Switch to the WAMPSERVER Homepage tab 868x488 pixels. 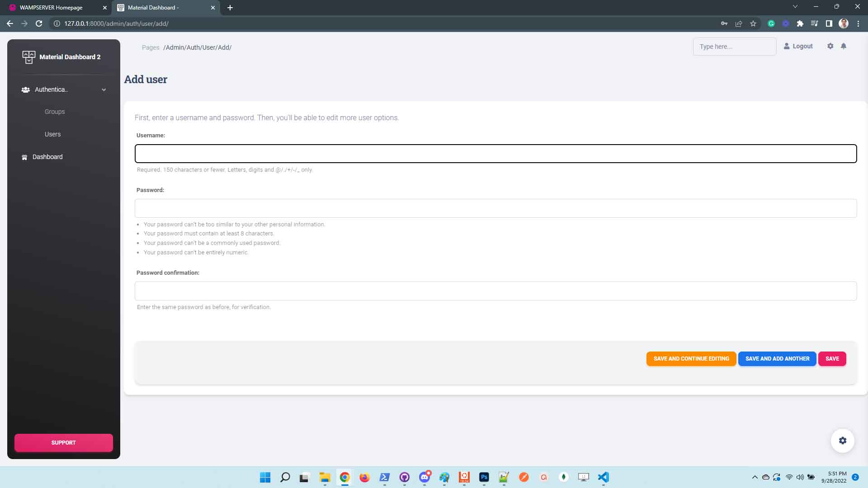[x=51, y=8]
